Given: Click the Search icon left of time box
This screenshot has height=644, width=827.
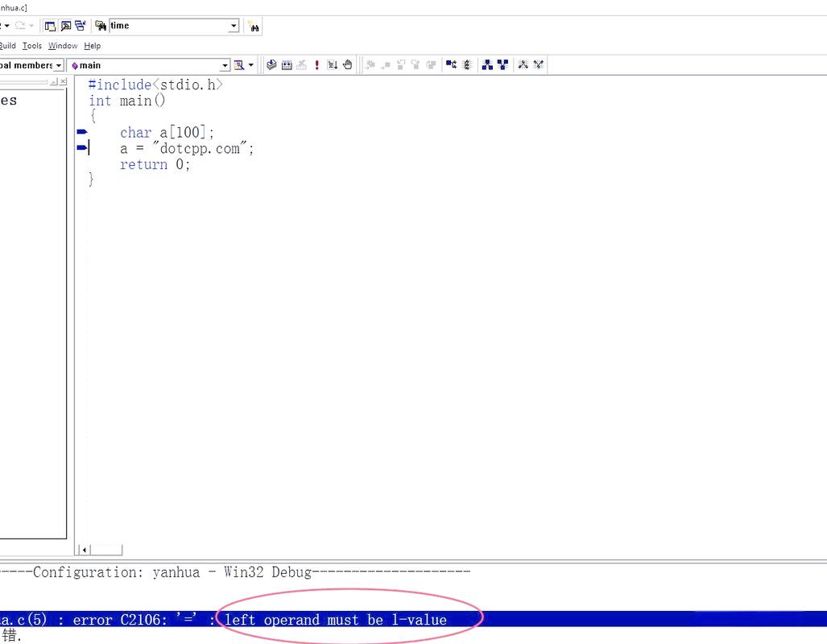Looking at the screenshot, I should point(101,26).
